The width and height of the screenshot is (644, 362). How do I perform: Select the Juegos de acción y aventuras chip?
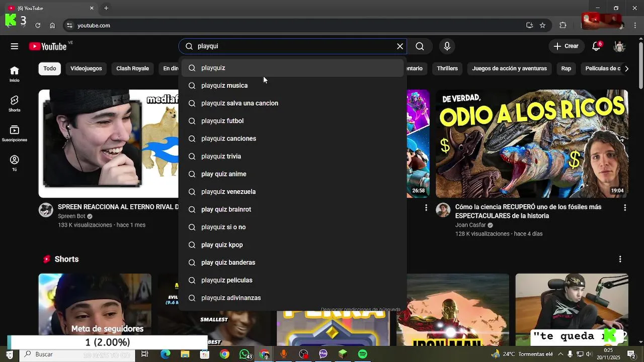509,68
